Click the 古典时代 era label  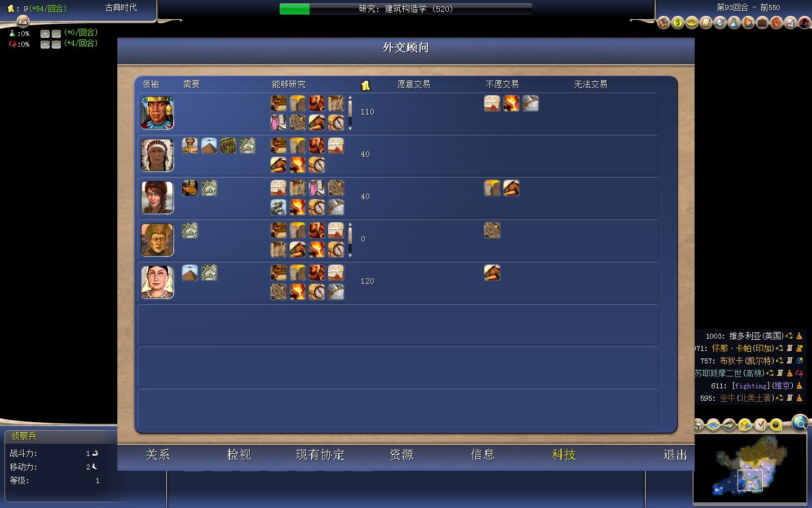pyautogui.click(x=121, y=8)
